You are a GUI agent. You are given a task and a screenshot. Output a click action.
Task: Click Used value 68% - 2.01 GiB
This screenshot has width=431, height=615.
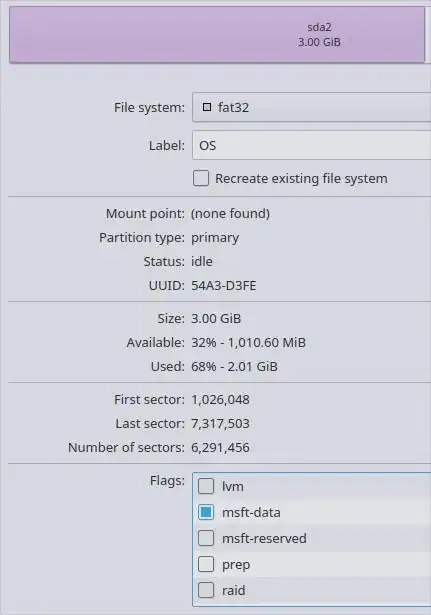234,366
